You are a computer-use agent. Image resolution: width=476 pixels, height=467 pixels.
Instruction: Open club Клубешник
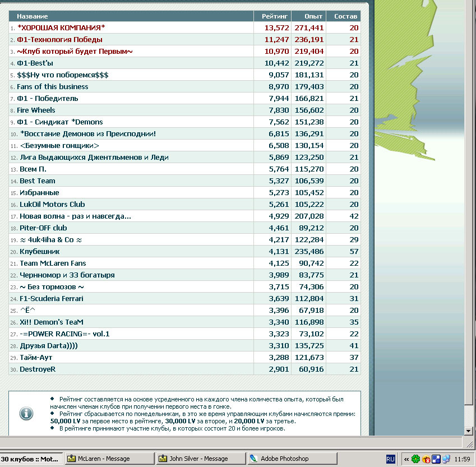[x=40, y=251]
